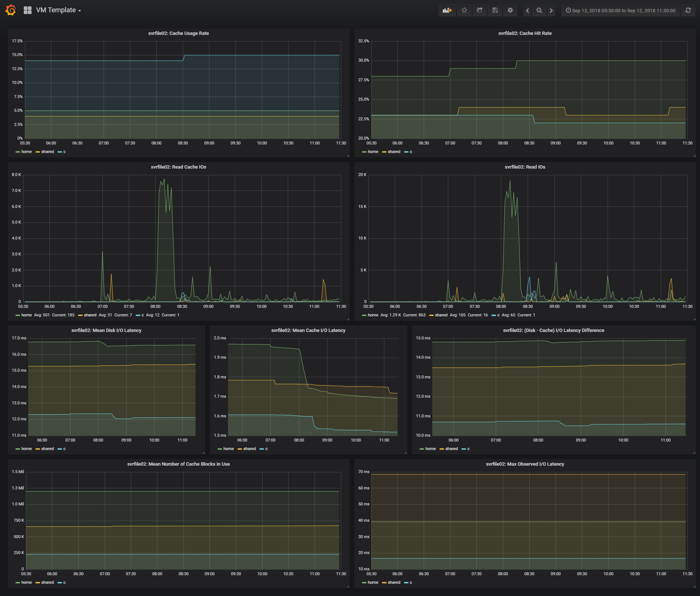Open the Grafana logo menu

11,10
